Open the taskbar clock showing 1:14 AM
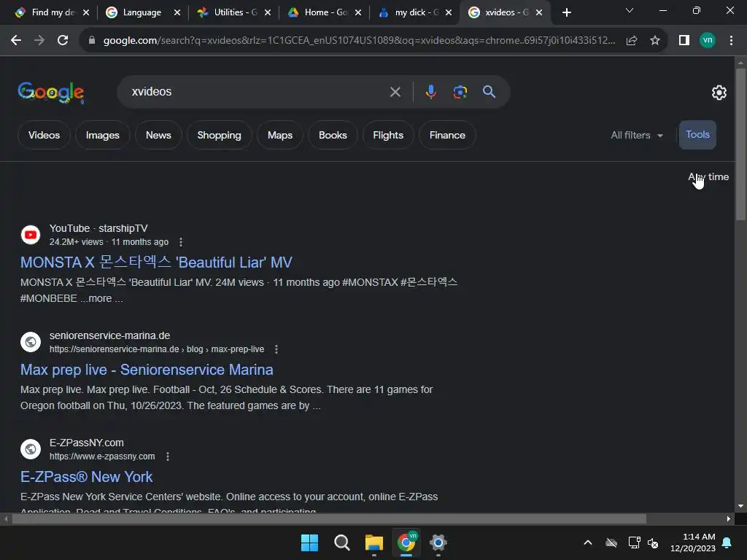The height and width of the screenshot is (560, 747). 693,542
